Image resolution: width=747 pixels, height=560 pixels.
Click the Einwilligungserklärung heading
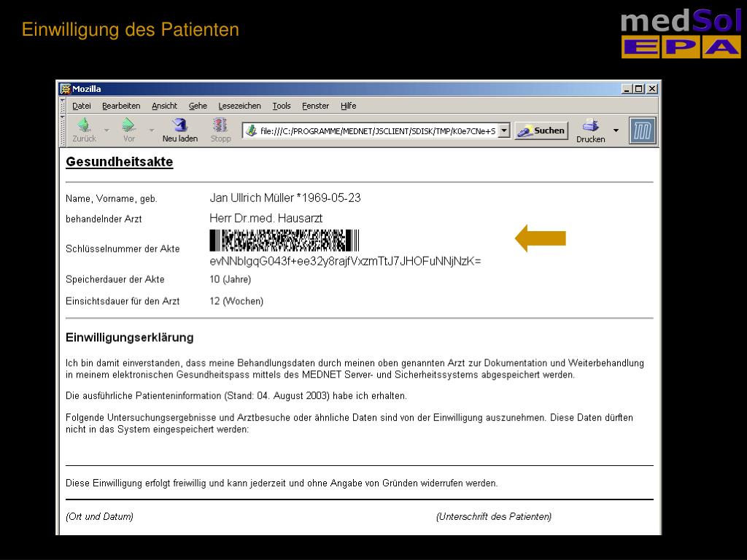[x=130, y=338]
